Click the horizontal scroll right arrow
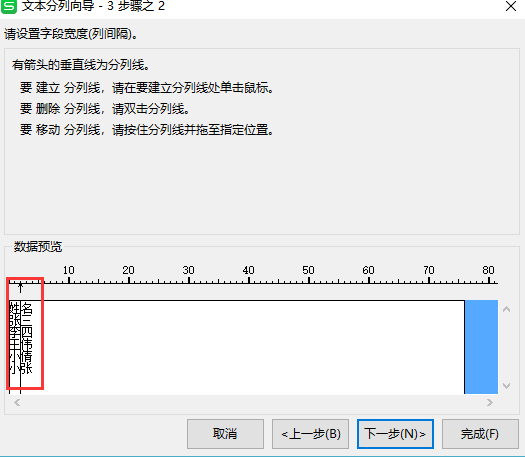This screenshot has height=457, width=525. coord(490,402)
